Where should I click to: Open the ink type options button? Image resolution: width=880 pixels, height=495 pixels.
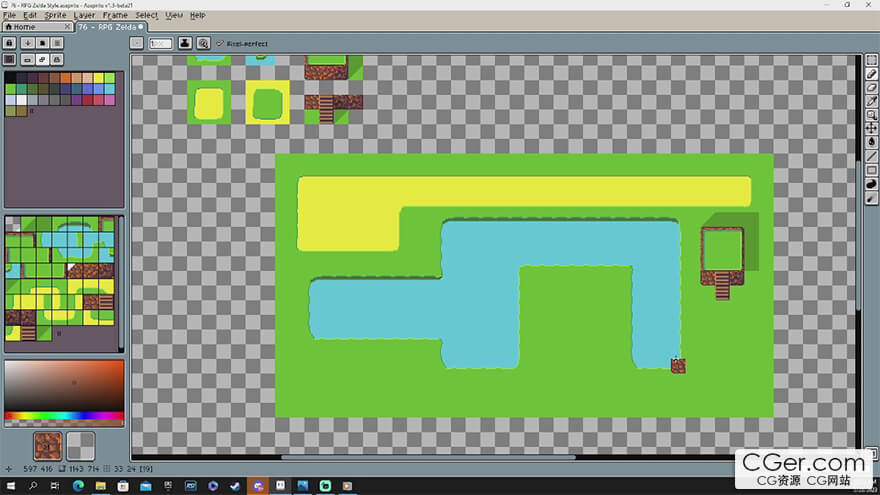185,43
